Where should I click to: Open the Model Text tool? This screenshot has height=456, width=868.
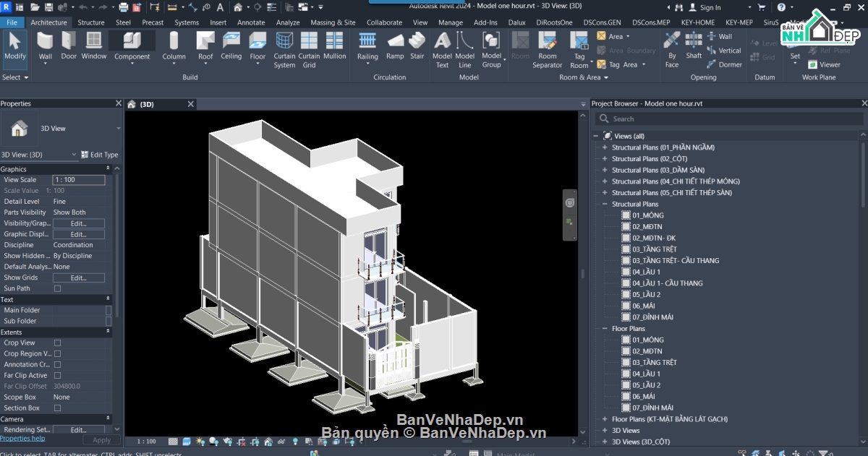[x=442, y=50]
